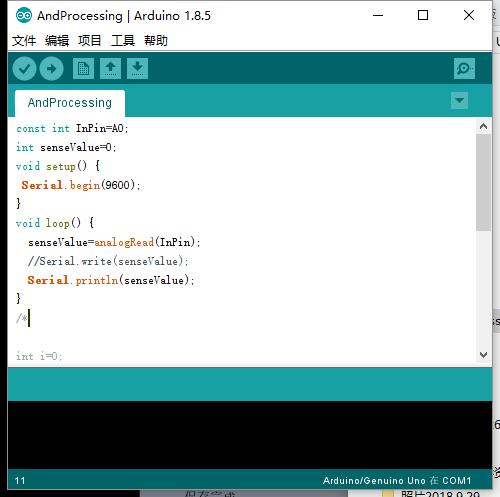This screenshot has width=500, height=497.
Task: Save the sketch with the down-arrow icon
Action: click(x=137, y=69)
